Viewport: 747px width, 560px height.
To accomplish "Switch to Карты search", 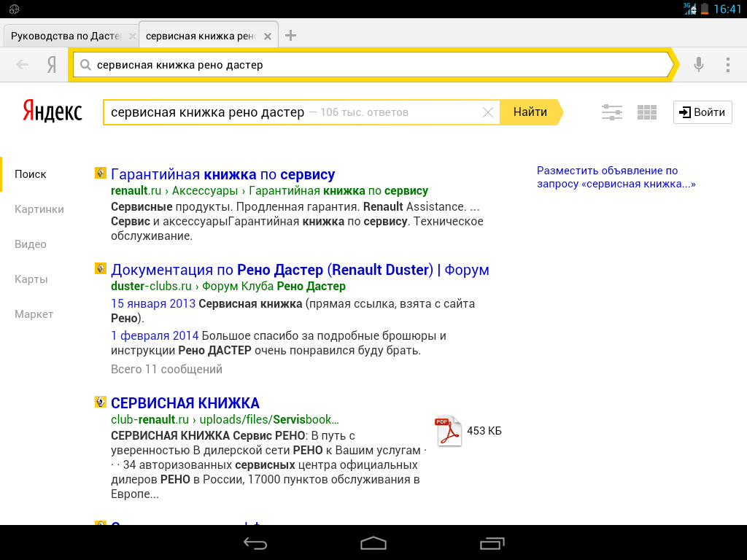I will coord(31,279).
